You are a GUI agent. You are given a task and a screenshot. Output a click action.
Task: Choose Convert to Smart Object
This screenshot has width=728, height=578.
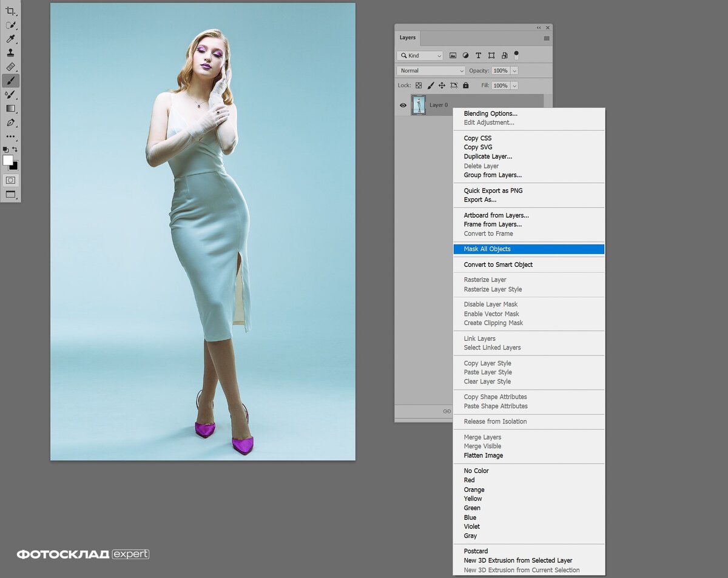(498, 264)
